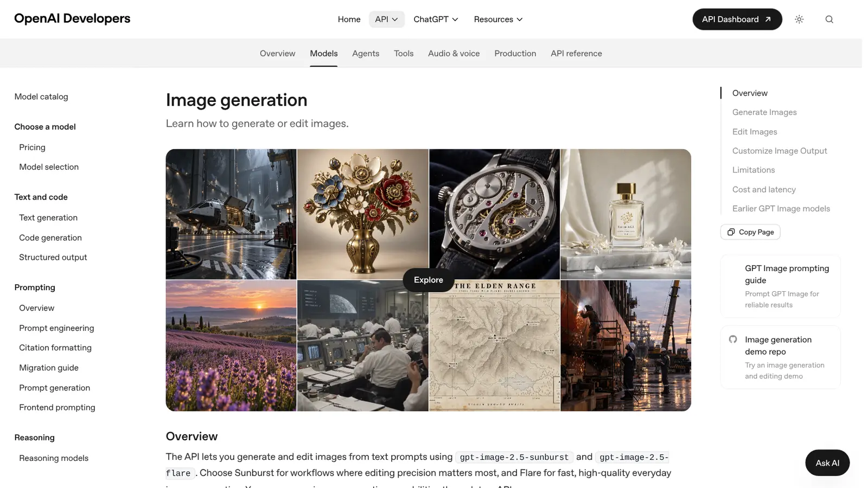This screenshot has height=488, width=868.
Task: Expand the Resources dropdown menu
Action: coord(498,20)
